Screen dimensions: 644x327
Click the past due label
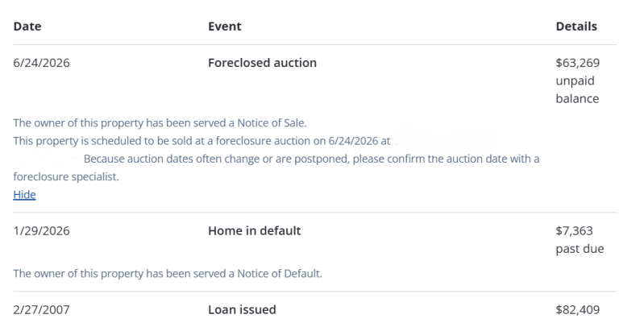[580, 249]
